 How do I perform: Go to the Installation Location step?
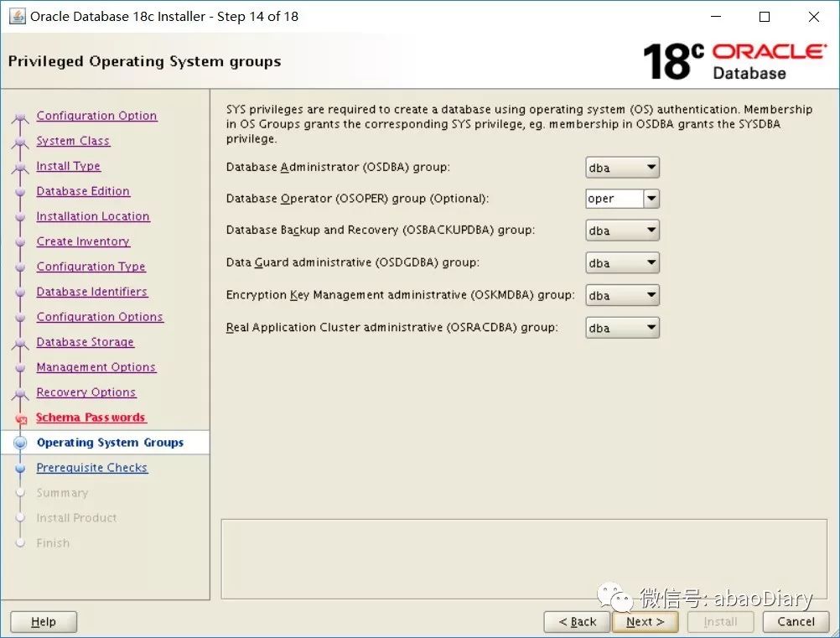[x=93, y=216]
